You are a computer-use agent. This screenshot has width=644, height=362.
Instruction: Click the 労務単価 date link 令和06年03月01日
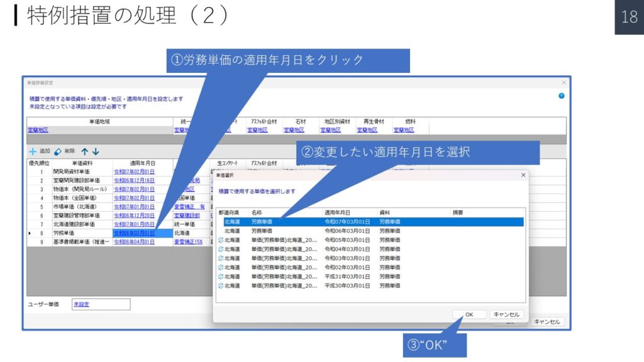pos(134,233)
